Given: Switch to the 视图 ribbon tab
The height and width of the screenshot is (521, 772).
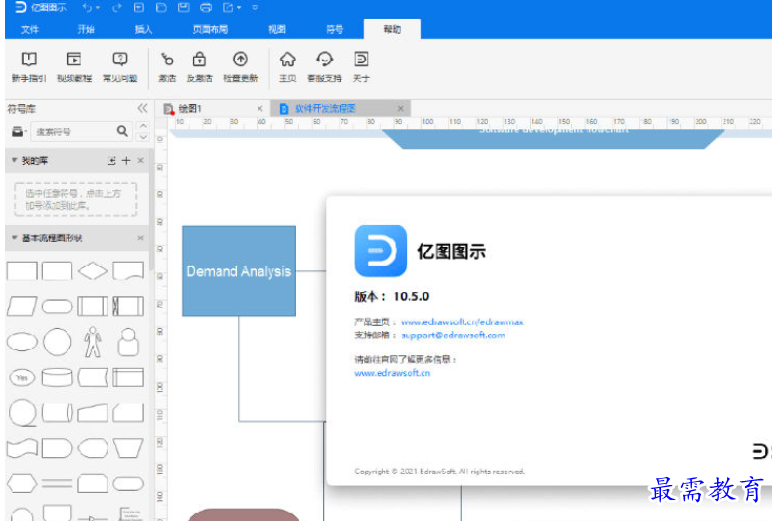Looking at the screenshot, I should (x=277, y=30).
